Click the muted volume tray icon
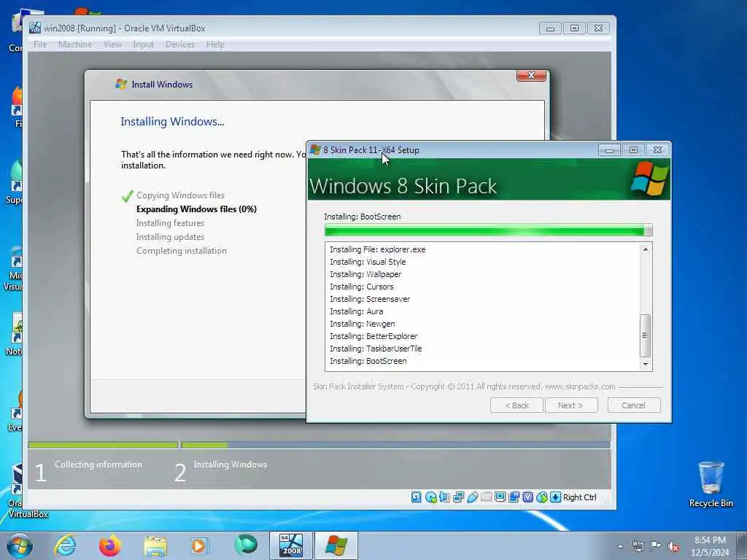The image size is (747, 560). coord(673,547)
